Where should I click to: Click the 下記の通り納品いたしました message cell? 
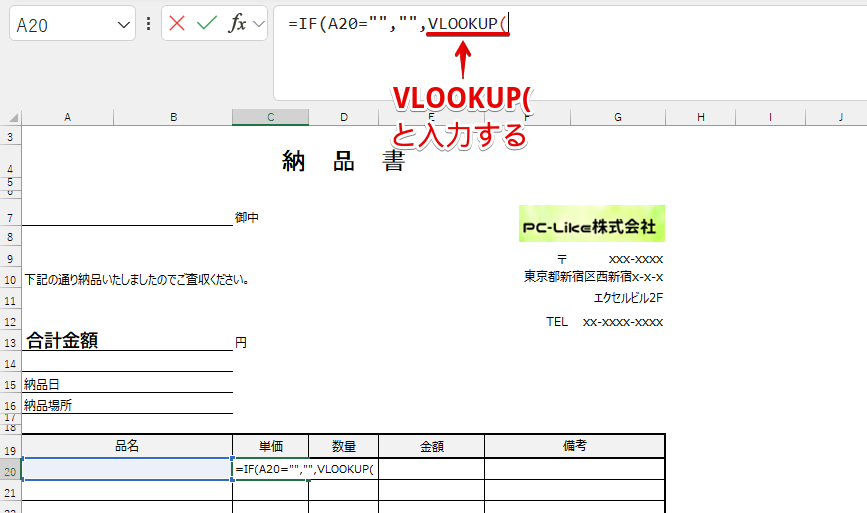(136, 280)
